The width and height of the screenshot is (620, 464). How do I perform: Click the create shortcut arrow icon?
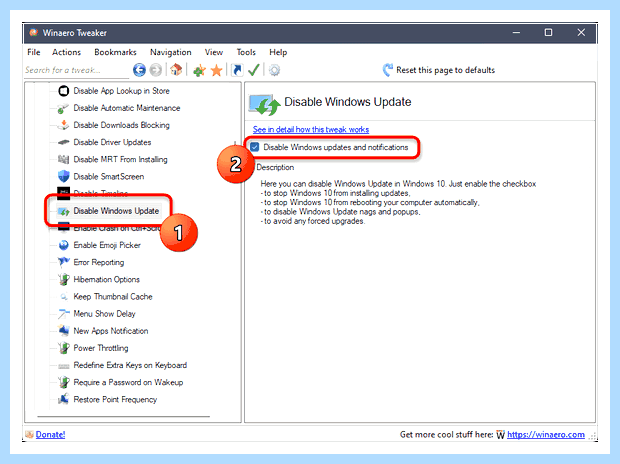coord(237,70)
